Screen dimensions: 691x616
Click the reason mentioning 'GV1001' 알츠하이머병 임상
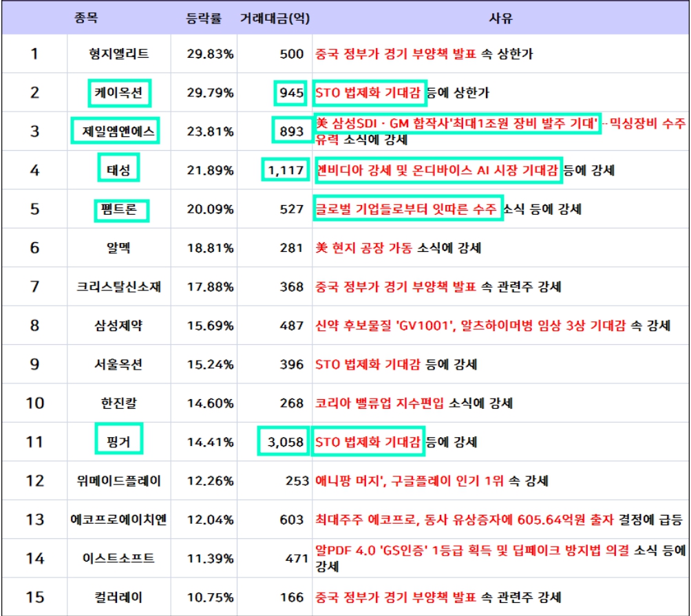(493, 325)
